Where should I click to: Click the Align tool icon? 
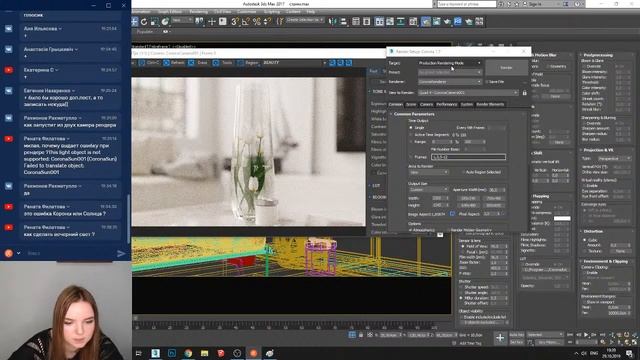(x=344, y=21)
